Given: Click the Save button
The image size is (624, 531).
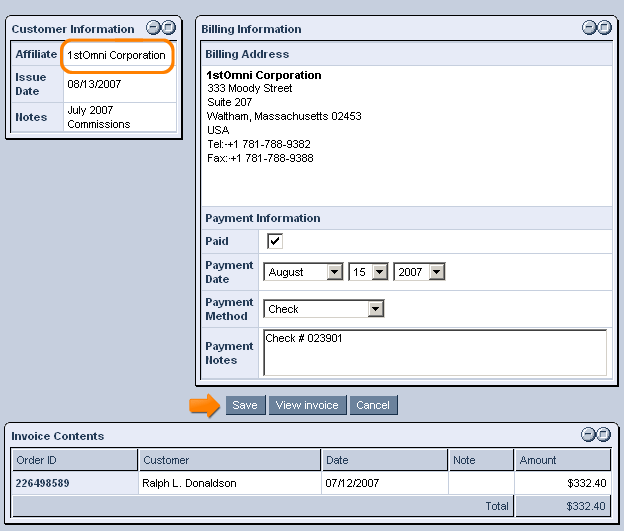Looking at the screenshot, I should (x=245, y=405).
